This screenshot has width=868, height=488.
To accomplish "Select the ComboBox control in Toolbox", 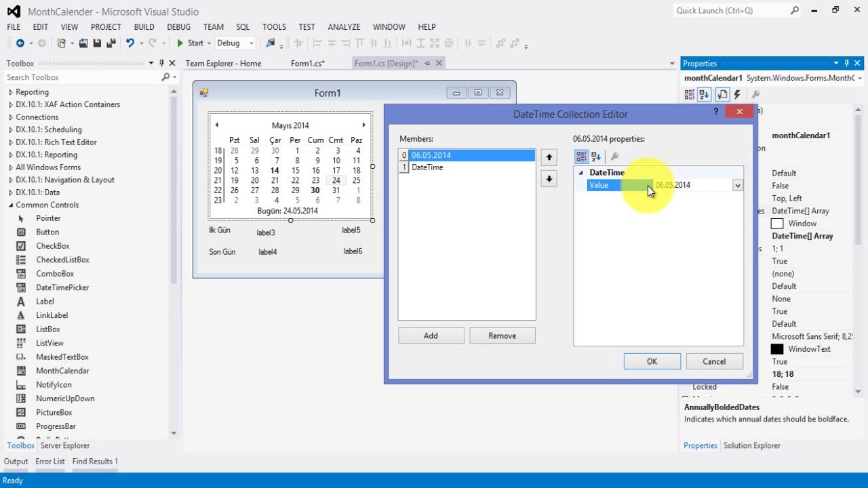I will coord(55,274).
